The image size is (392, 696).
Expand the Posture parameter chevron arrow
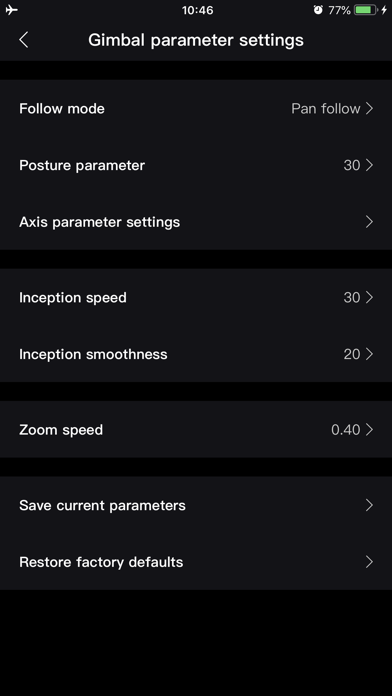[369, 165]
